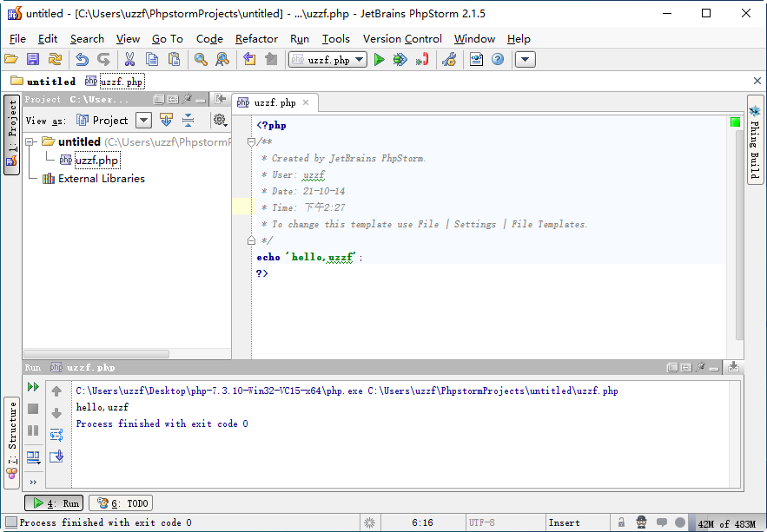767x532 pixels.
Task: Show more Run panel actions chevron
Action: (x=33, y=483)
